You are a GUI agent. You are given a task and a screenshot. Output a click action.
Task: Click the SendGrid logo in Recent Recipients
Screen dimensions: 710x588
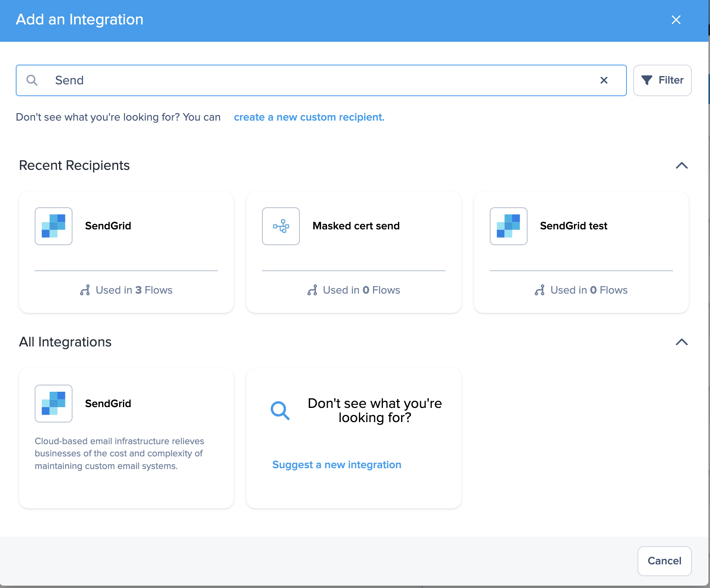pyautogui.click(x=54, y=226)
